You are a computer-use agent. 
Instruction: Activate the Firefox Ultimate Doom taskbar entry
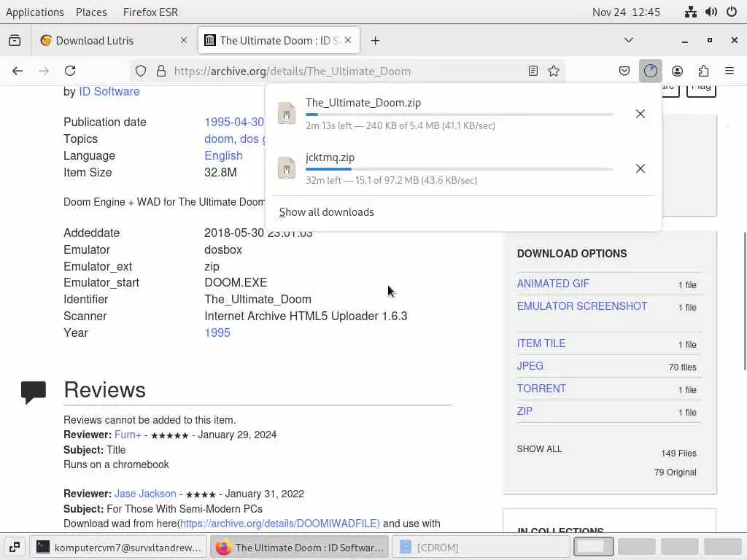click(300, 547)
